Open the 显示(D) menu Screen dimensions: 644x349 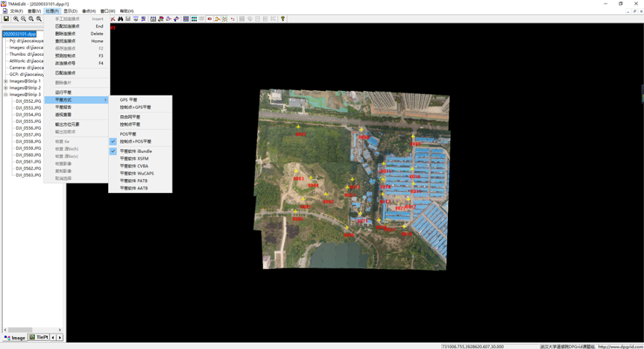(x=70, y=11)
